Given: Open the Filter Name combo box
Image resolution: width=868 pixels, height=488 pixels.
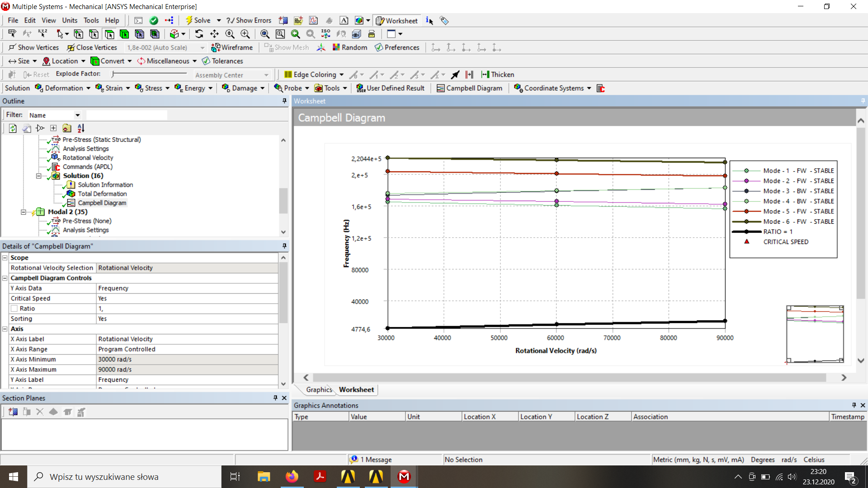Looking at the screenshot, I should [x=54, y=115].
